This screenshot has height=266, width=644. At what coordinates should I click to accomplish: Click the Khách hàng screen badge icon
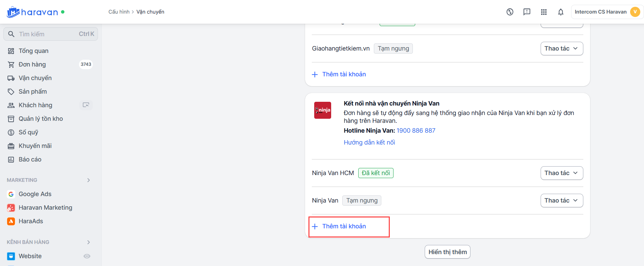point(86,105)
